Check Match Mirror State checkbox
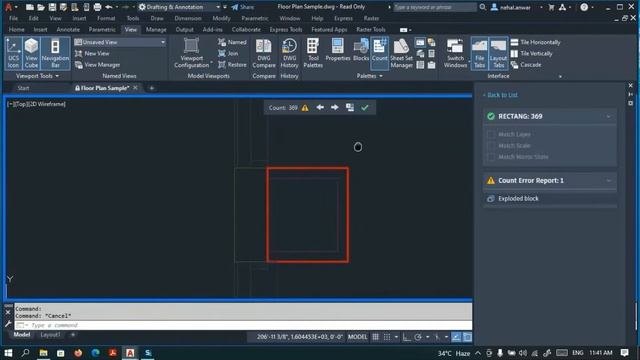 pyautogui.click(x=491, y=157)
